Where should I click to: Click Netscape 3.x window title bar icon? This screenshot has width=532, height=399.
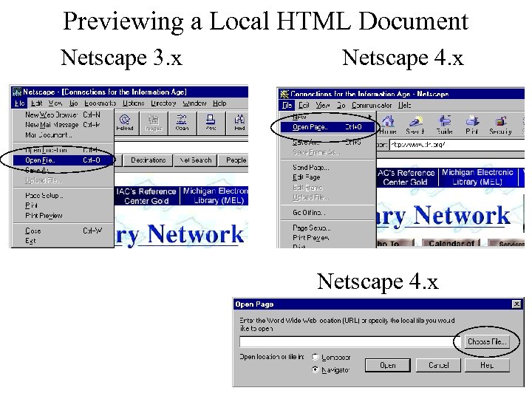(x=17, y=92)
